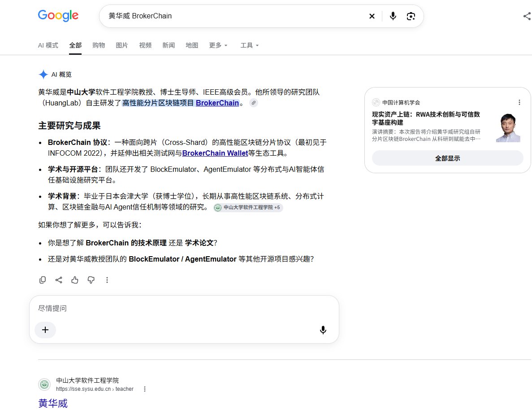Open options for the sse.sysu.edu.cn result
This screenshot has height=411, width=532.
[144, 389]
